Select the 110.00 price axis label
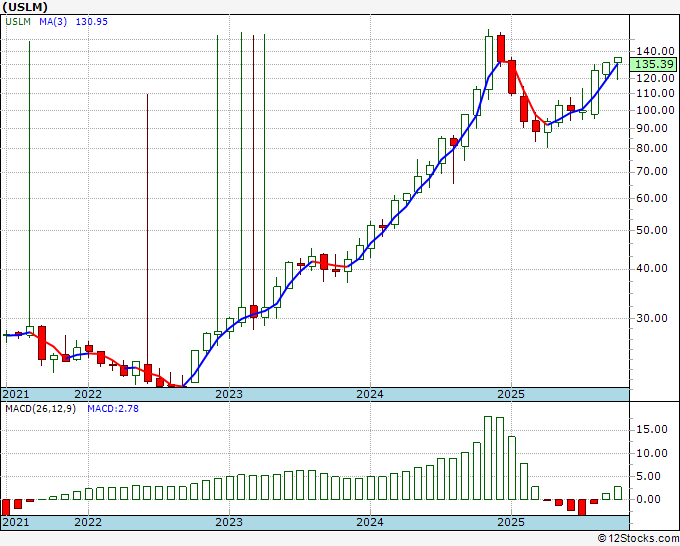Image resolution: width=680 pixels, height=546 pixels. 655,93
